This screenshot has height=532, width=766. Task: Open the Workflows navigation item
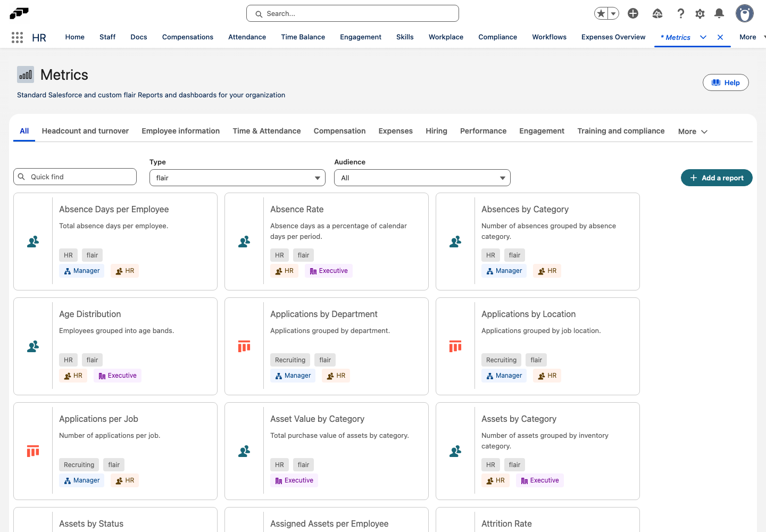pos(549,37)
